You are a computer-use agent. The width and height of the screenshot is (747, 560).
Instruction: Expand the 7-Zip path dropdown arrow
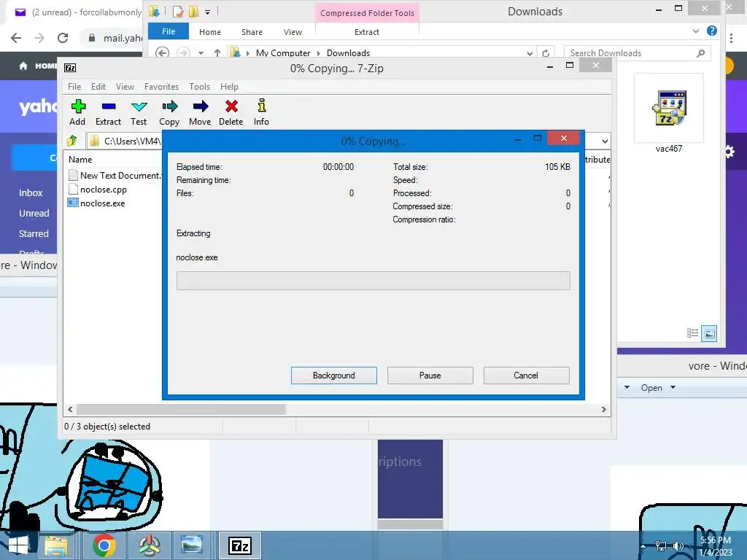pyautogui.click(x=605, y=141)
